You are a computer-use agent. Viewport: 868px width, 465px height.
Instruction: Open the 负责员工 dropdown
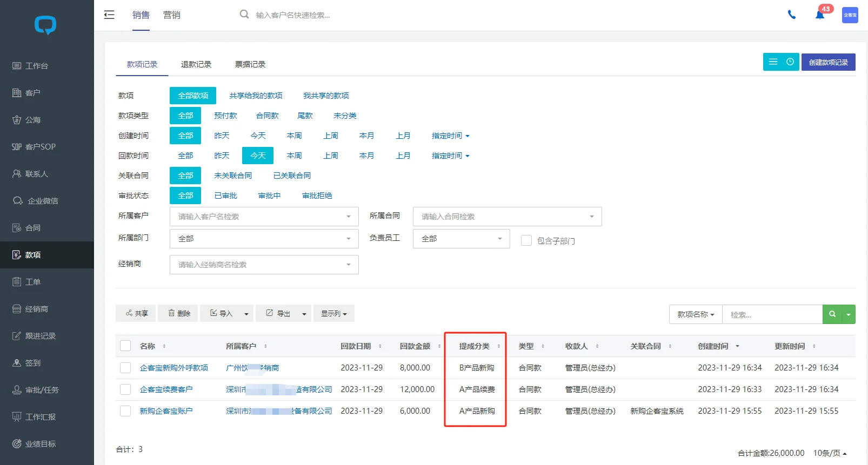coord(462,238)
